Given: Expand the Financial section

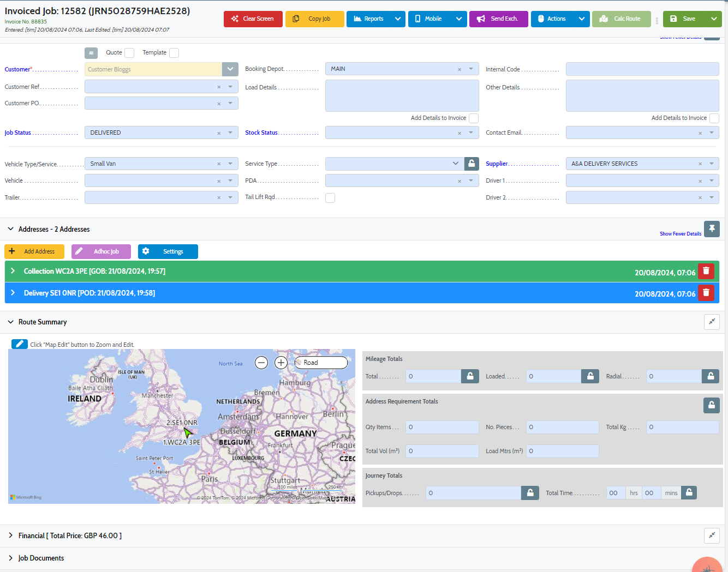Looking at the screenshot, I should (10, 535).
